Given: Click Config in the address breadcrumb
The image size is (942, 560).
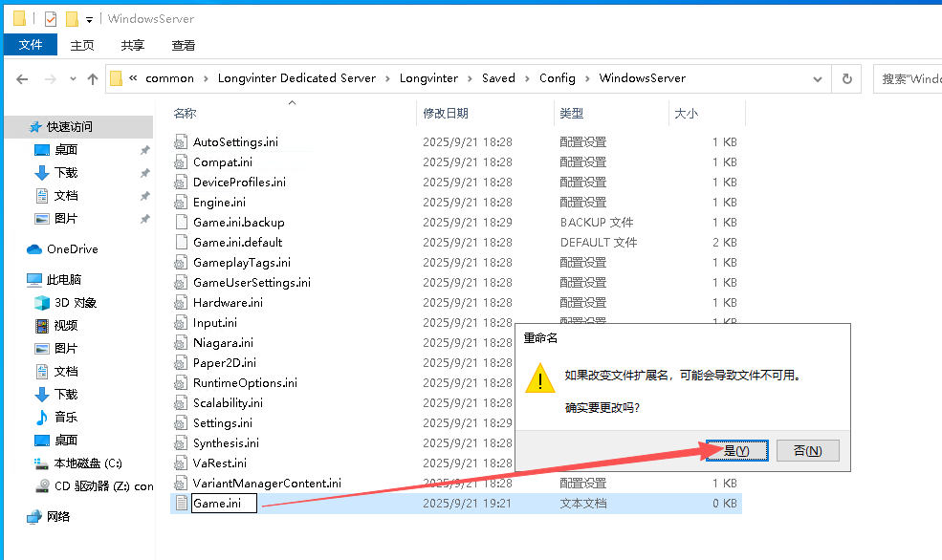Looking at the screenshot, I should (x=558, y=78).
